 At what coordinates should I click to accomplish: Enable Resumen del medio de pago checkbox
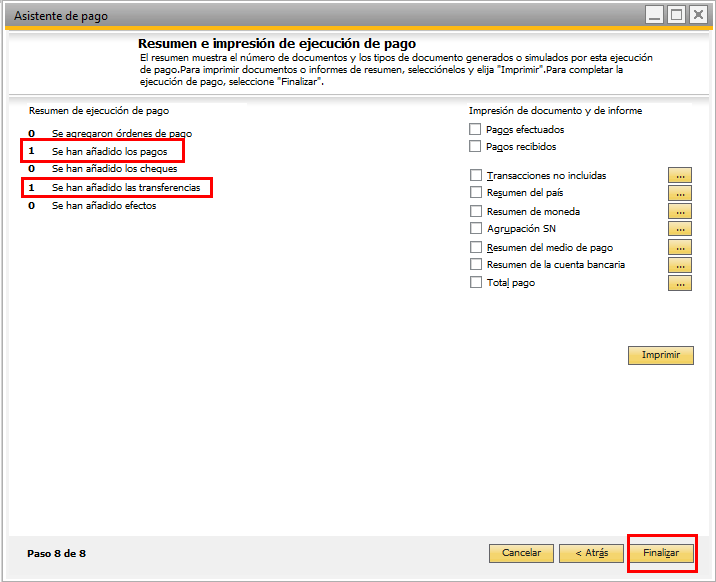476,247
